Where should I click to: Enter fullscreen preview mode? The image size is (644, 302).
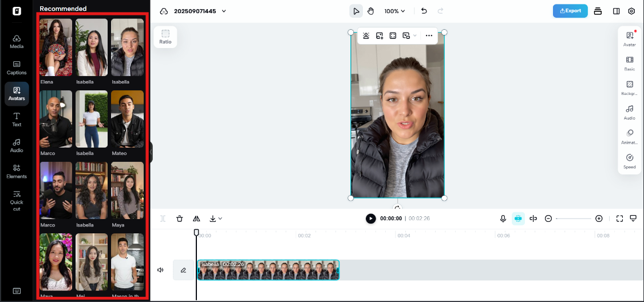click(619, 218)
